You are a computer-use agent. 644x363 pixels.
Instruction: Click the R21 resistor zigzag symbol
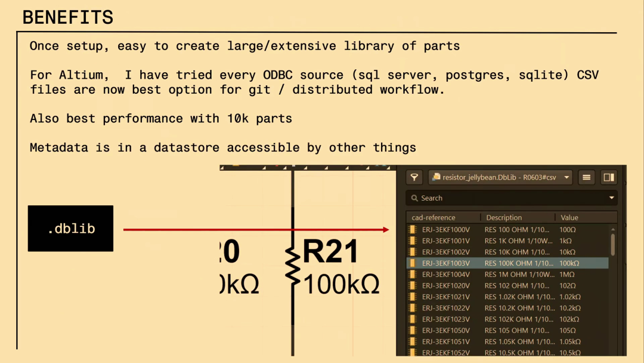tap(292, 266)
